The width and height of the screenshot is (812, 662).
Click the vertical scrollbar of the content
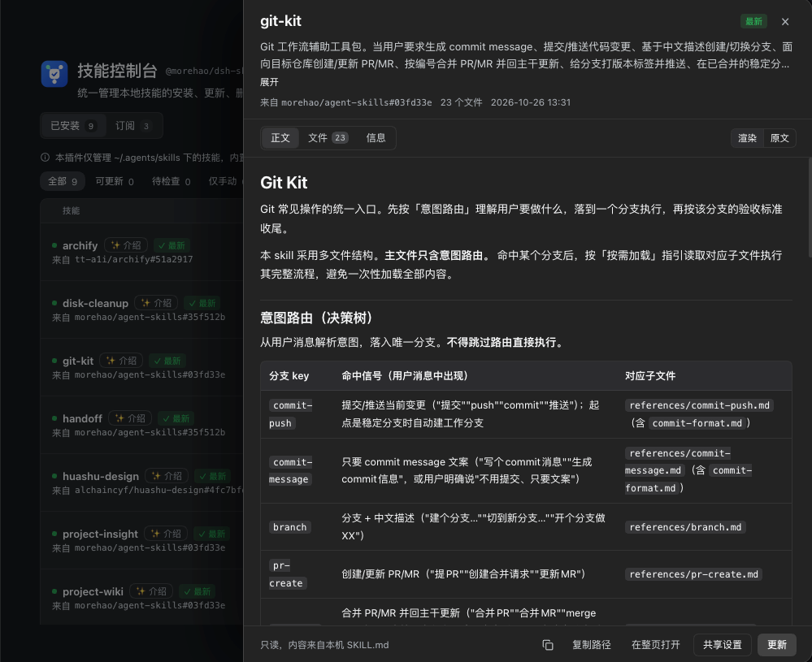coord(810,207)
